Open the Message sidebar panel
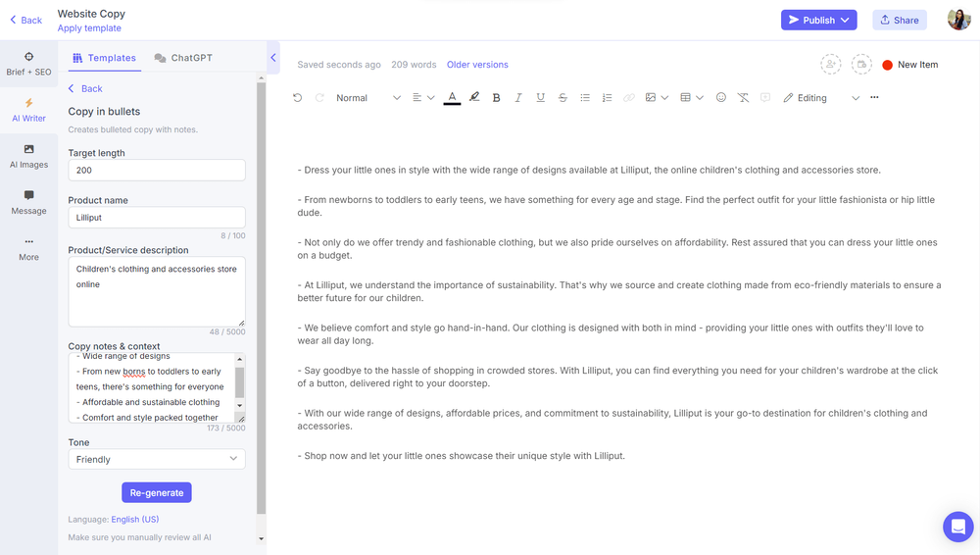 click(28, 203)
